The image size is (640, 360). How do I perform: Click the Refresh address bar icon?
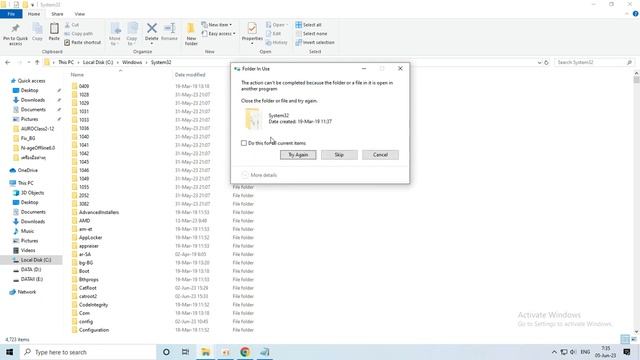547,62
